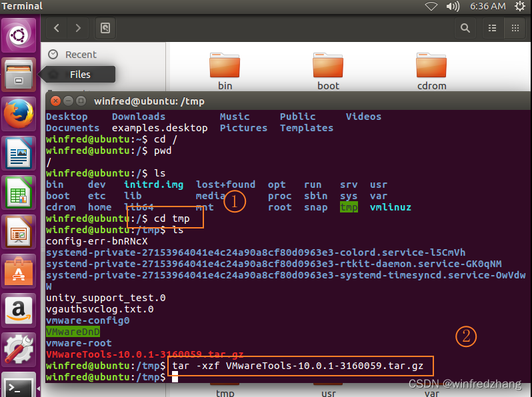Click the Templates directory name in terminal

[x=307, y=128]
